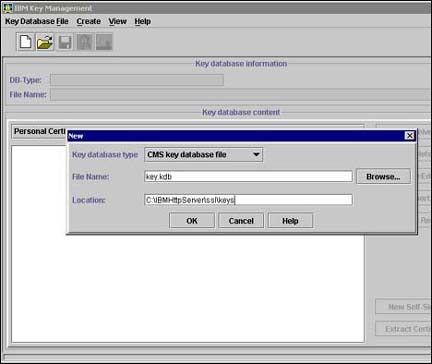Expand the Key database type dropdown

[x=203, y=155]
